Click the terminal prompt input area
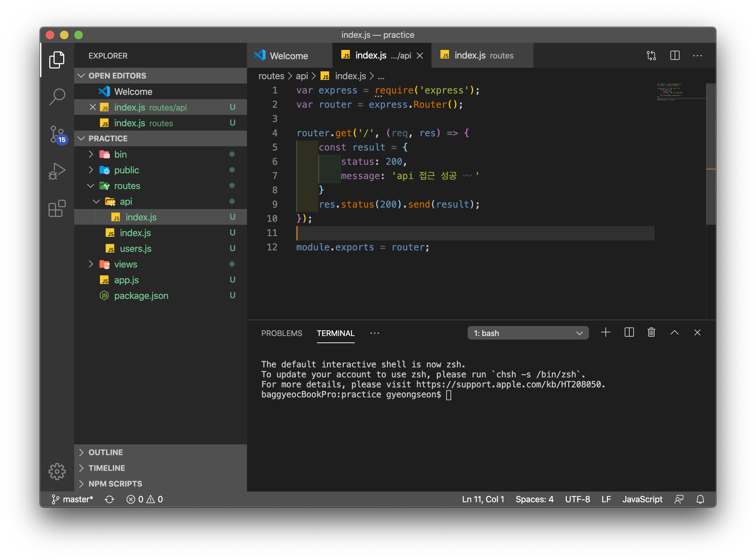The image size is (756, 560). 449,395
